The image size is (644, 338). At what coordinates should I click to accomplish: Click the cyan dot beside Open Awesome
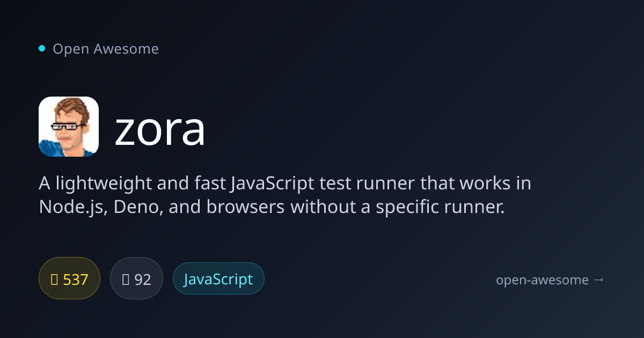42,49
